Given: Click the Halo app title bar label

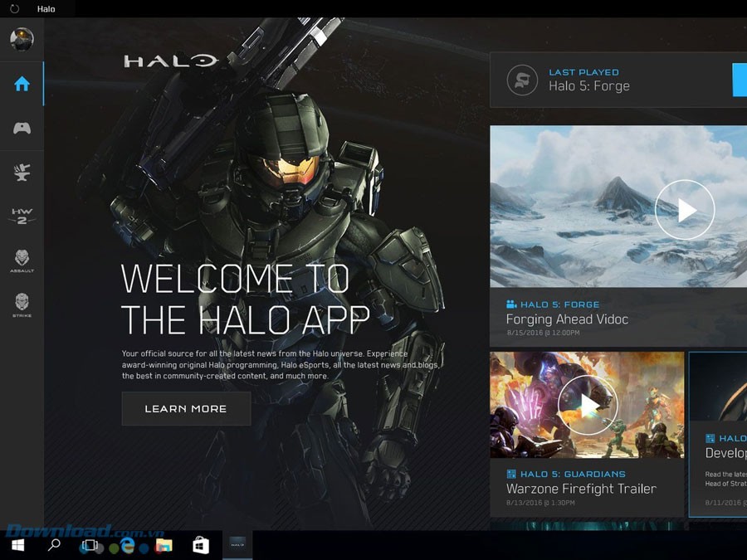Looking at the screenshot, I should point(46,8).
